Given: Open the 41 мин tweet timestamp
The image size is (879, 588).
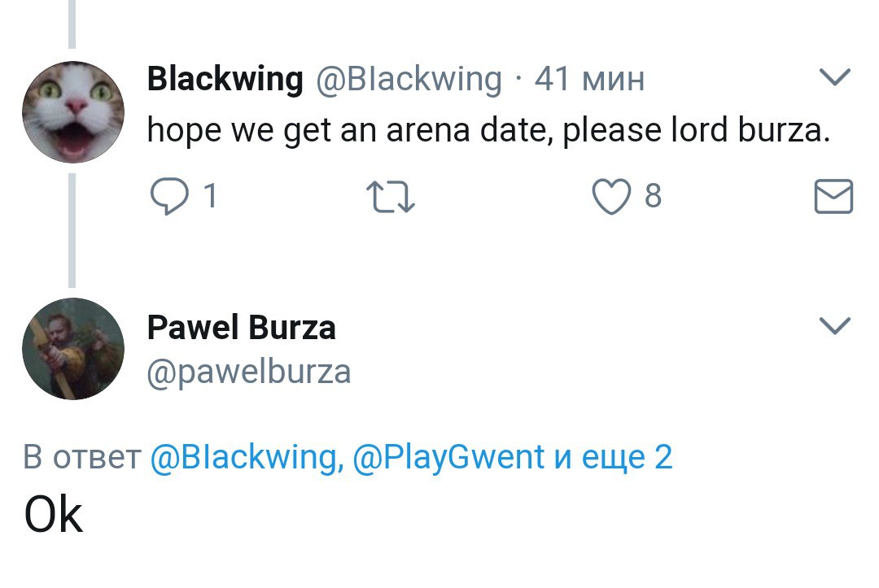Looking at the screenshot, I should click(x=589, y=79).
